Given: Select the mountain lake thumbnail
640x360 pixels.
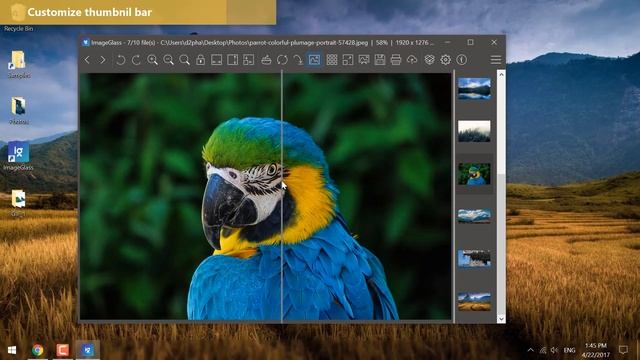Looking at the screenshot, I should point(474,89).
